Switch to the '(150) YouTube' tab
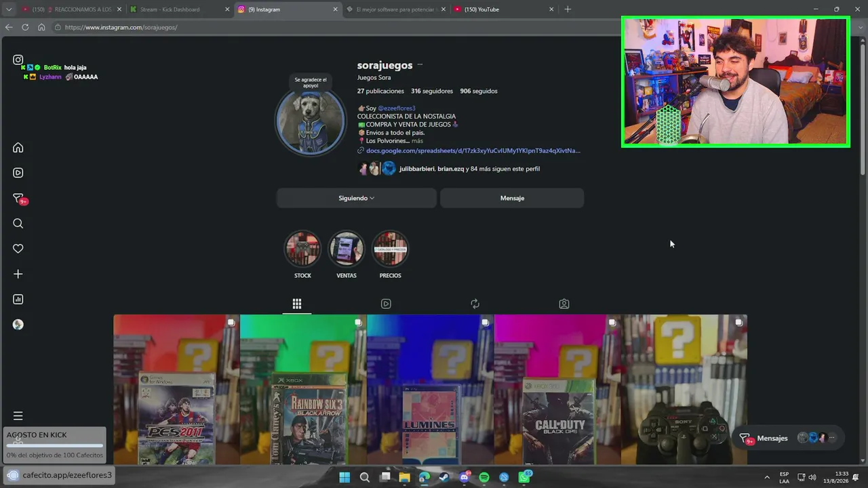This screenshot has width=868, height=488. [502, 9]
